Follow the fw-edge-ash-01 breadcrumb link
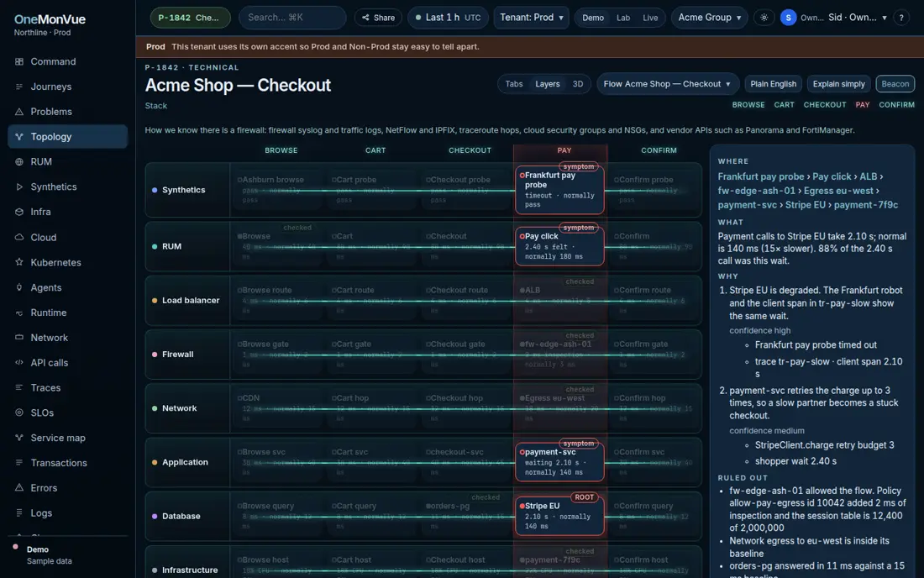Viewport: 924px width, 578px height. [x=756, y=191]
